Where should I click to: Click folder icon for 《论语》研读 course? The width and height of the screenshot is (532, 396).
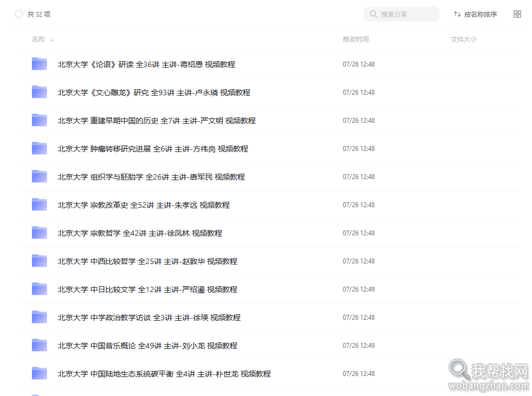[39, 64]
